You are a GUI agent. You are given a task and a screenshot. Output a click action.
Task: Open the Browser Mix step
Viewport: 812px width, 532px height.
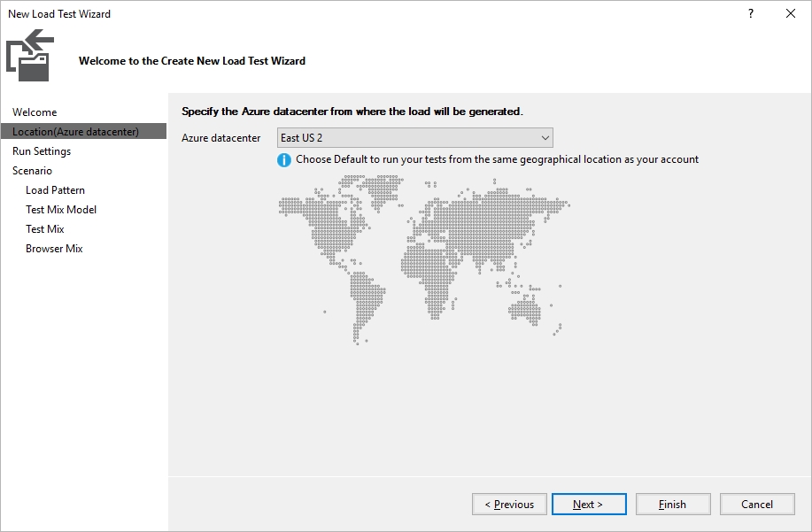54,249
